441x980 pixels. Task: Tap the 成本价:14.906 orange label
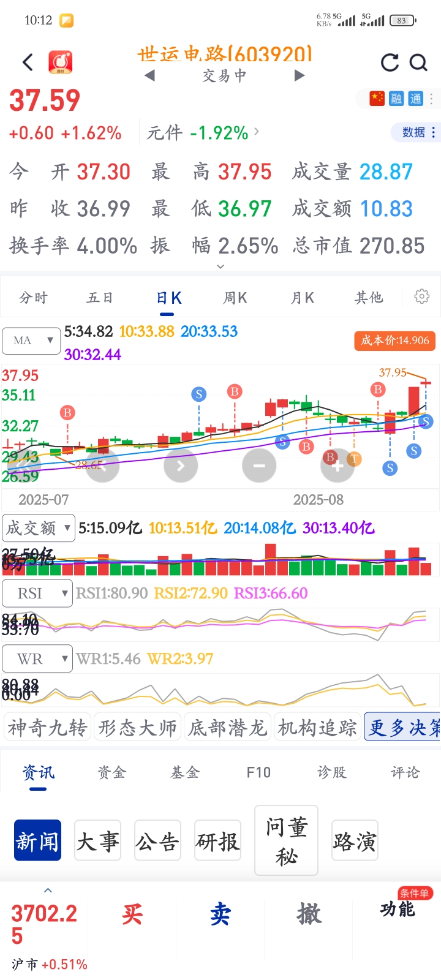tap(395, 341)
